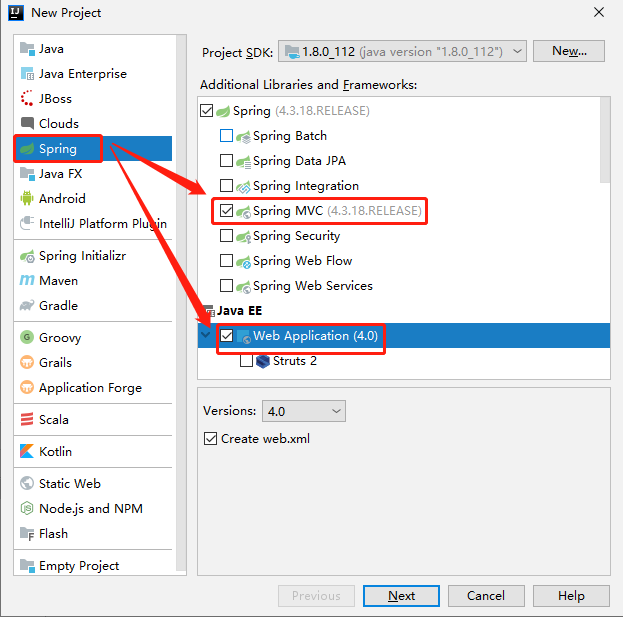Pick the Static Web globe icon
This screenshot has width=623, height=617.
coord(27,484)
